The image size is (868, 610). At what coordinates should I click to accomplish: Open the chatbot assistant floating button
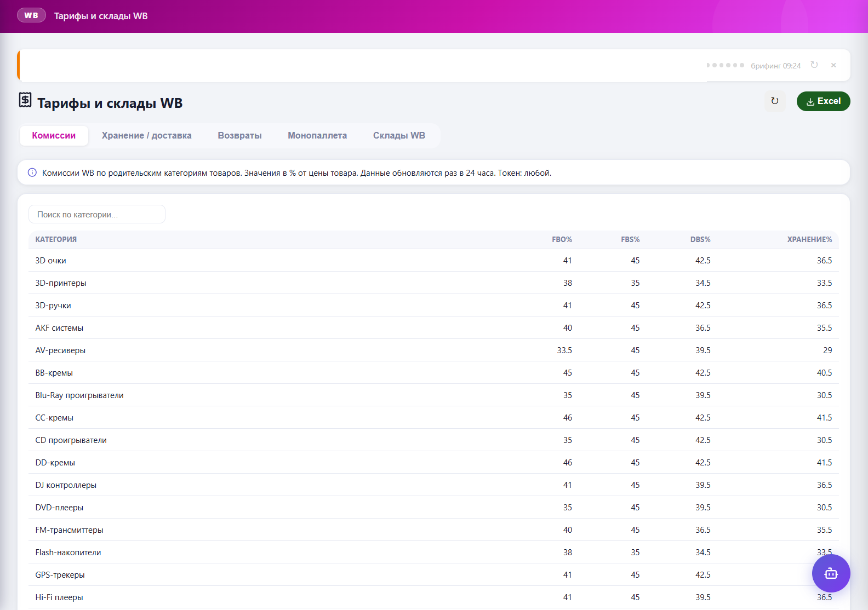pyautogui.click(x=831, y=573)
